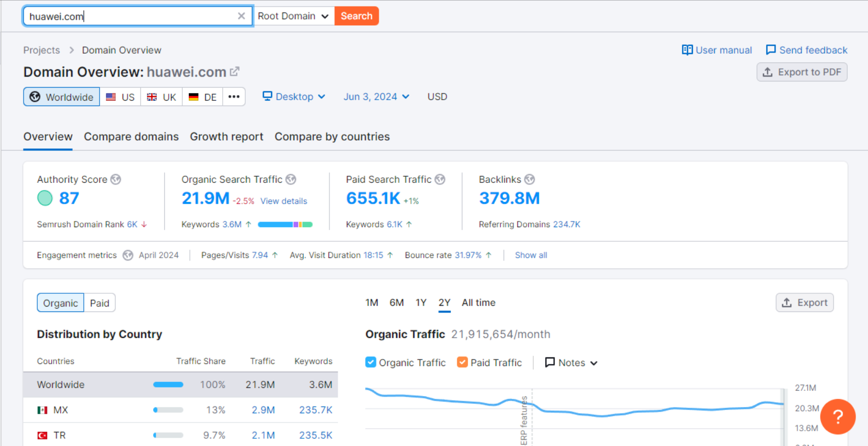868x446 pixels.
Task: Open the Desktop device dropdown
Action: (x=294, y=97)
